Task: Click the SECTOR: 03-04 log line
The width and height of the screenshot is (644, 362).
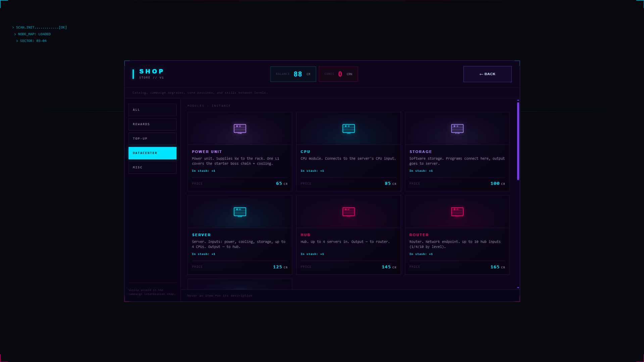Action: (x=32, y=41)
